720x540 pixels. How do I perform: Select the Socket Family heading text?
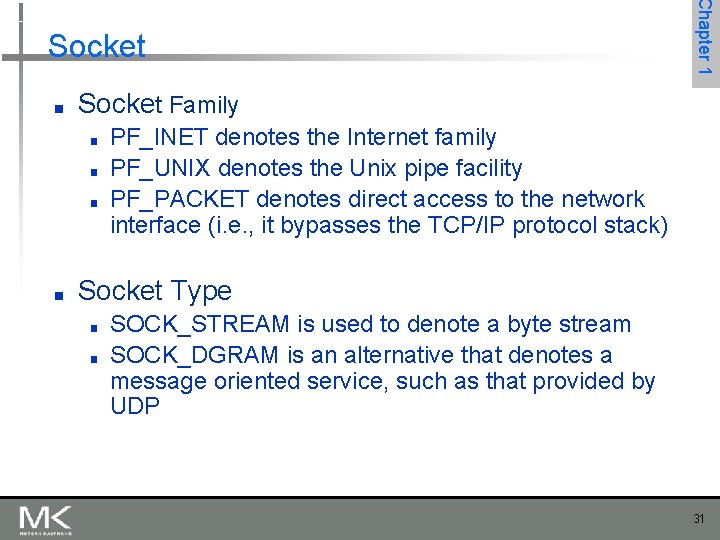(158, 105)
